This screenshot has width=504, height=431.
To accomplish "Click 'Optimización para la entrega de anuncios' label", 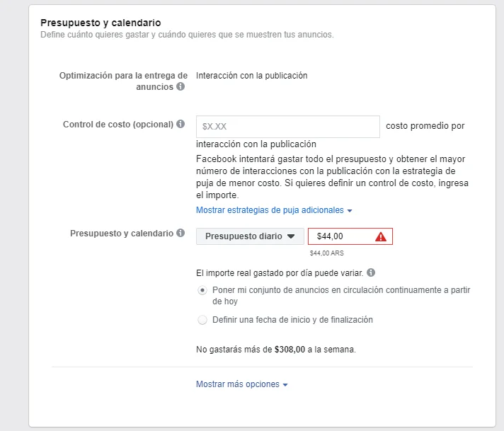I will 123,76.
